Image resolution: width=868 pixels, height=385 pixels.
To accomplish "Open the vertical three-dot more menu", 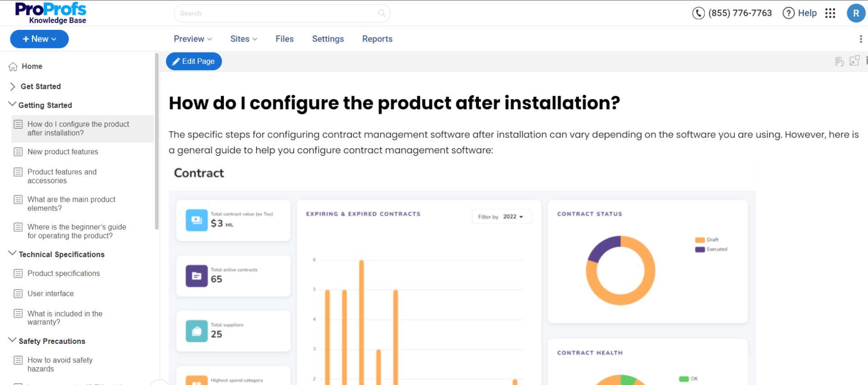I will (x=860, y=39).
